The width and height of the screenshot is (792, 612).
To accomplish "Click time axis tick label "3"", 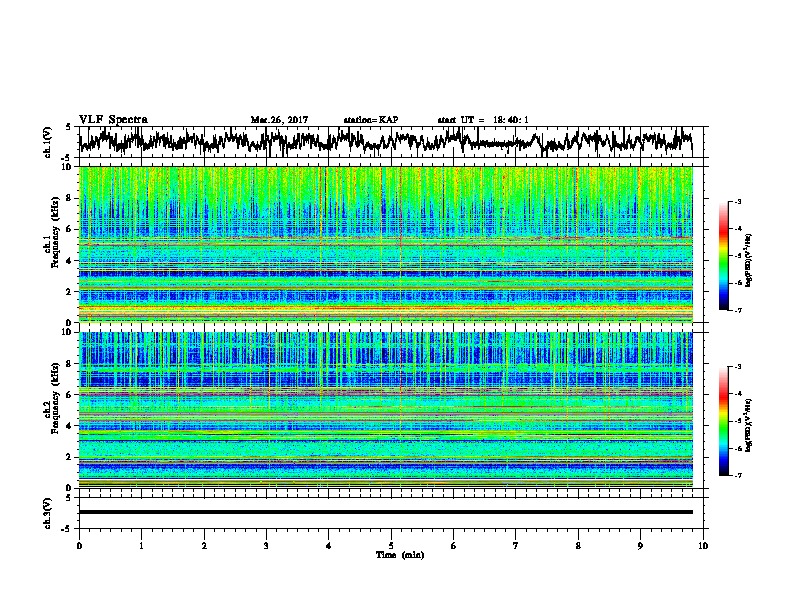I will pyautogui.click(x=266, y=546).
